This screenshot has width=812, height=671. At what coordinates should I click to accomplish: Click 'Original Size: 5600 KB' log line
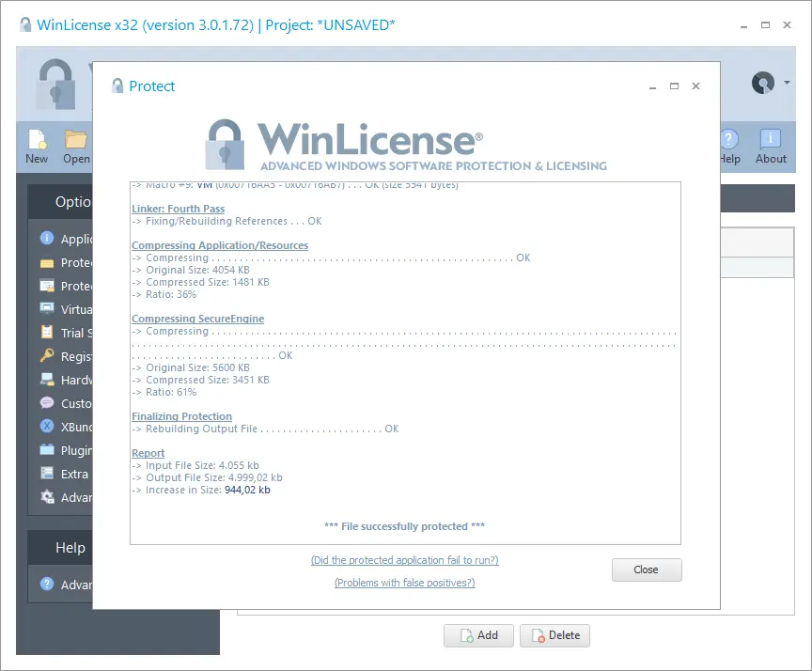[191, 367]
